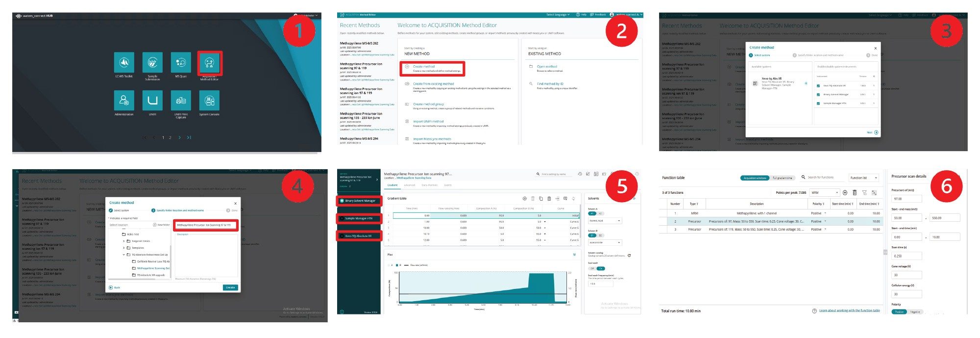This screenshot has width=980, height=338.
Task: Open the Administration tile in the HUB
Action: (124, 101)
